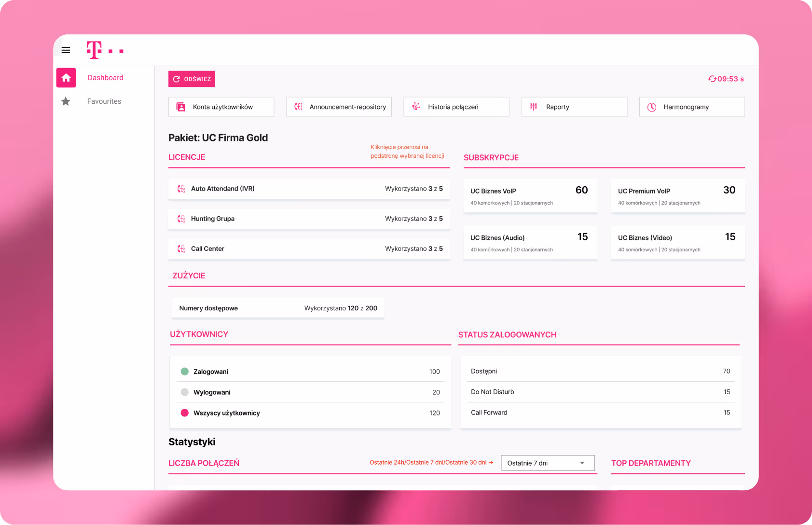Click the TOP DEPARTAMENTY heading
Viewport: 812px width, 525px height.
[651, 463]
